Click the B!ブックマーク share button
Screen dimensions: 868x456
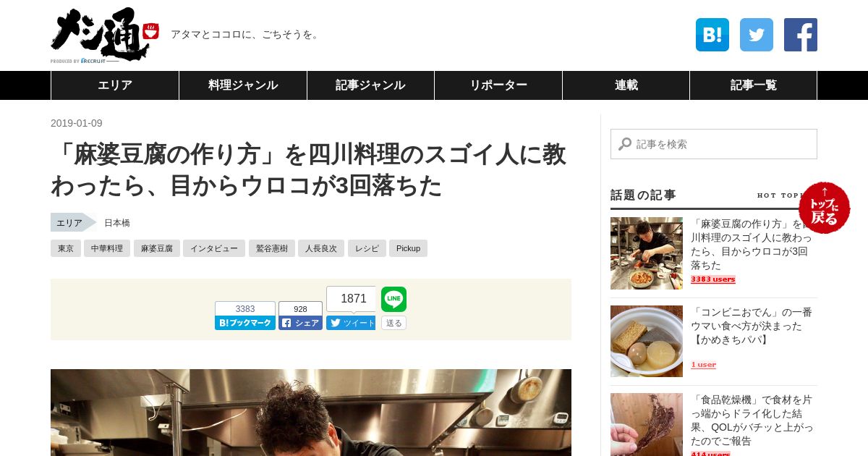[245, 323]
